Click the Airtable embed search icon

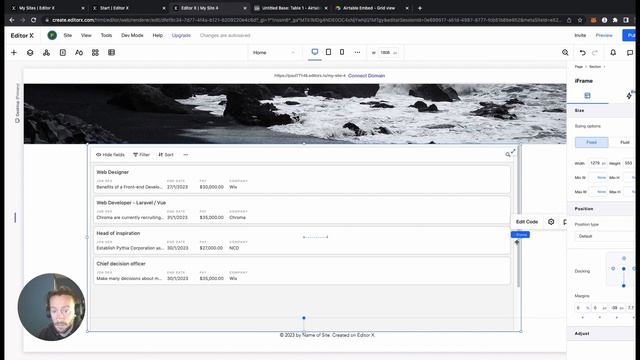tap(507, 155)
